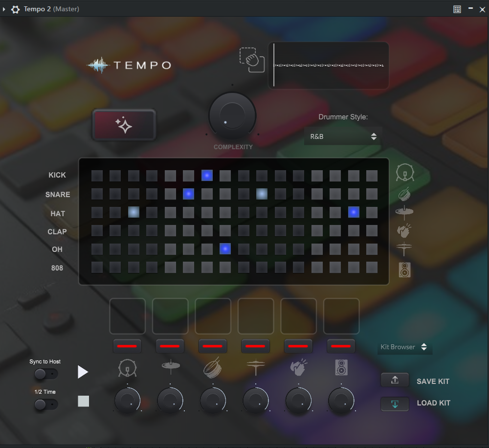Click the knob below the bottom open hat icon
Screen dimensions: 489x448
pyautogui.click(x=256, y=400)
